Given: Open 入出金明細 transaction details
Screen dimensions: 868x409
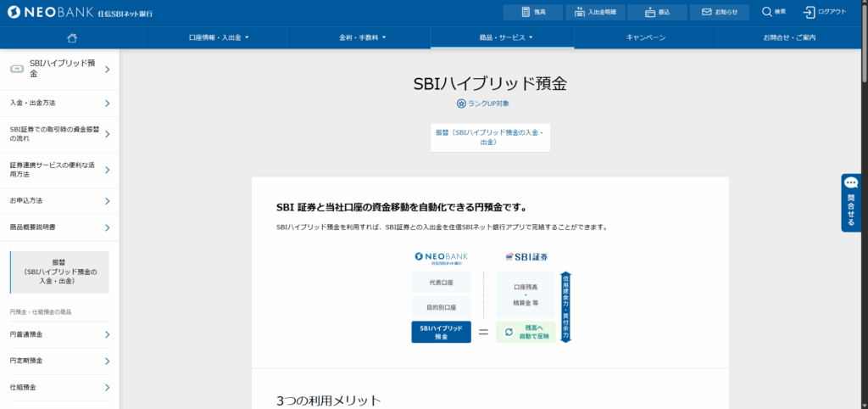Looking at the screenshot, I should pos(595,12).
